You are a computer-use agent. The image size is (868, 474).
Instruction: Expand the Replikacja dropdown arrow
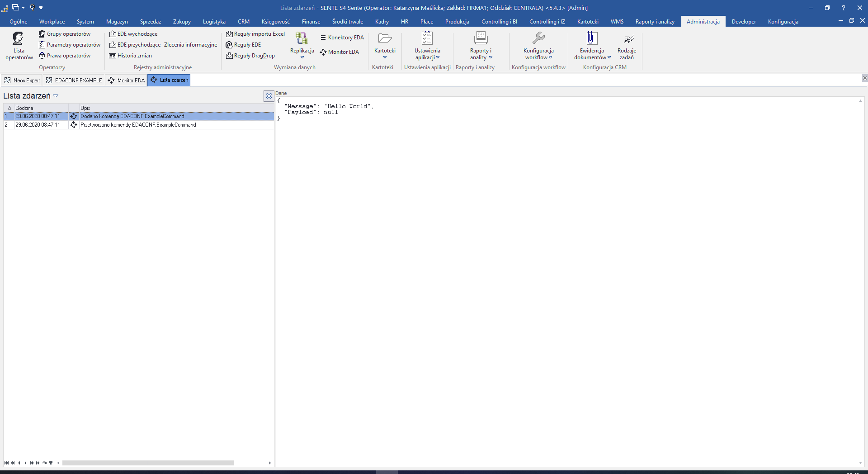tap(302, 57)
